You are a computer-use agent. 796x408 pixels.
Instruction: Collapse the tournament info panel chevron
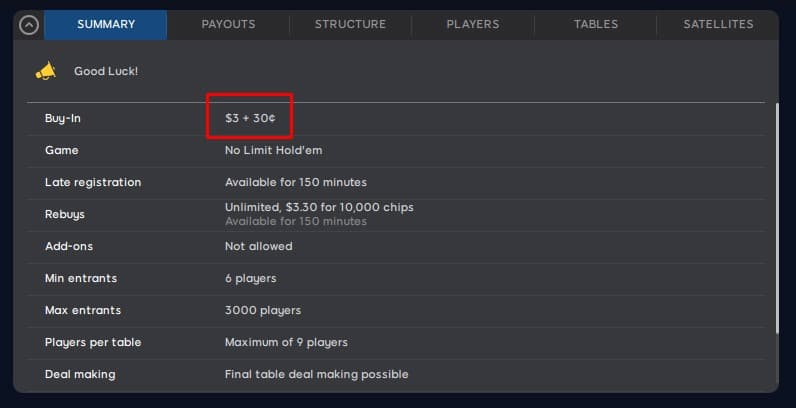click(x=29, y=25)
